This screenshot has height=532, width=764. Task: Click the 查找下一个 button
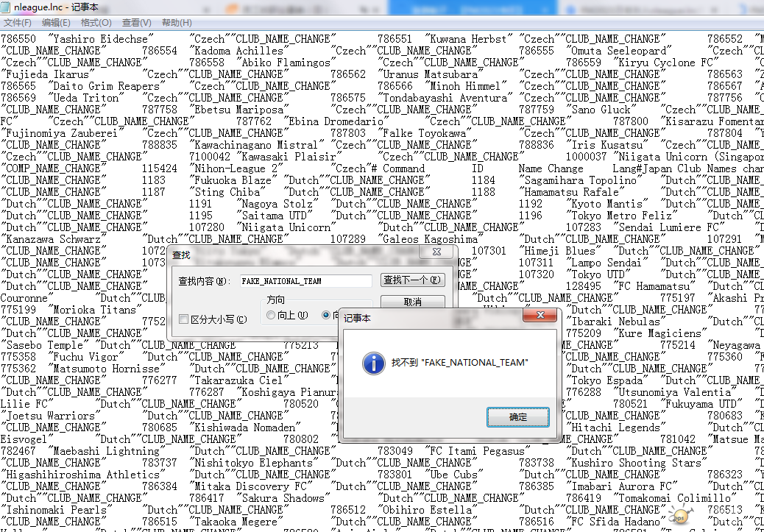413,280
